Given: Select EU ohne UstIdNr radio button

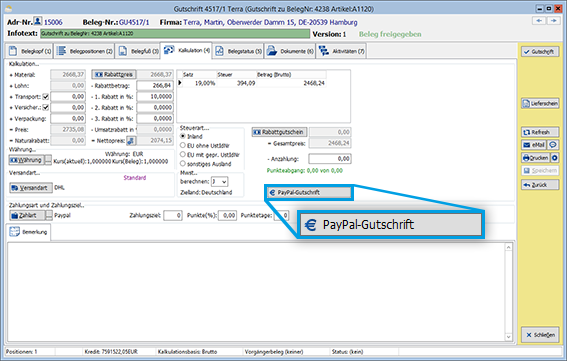Looking at the screenshot, I should 183,145.
